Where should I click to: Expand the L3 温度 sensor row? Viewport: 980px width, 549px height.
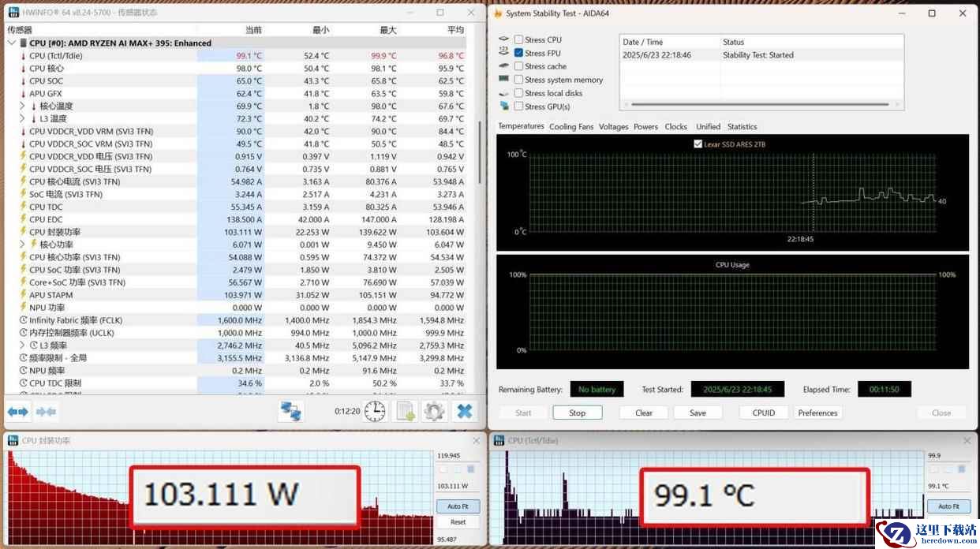coord(22,118)
